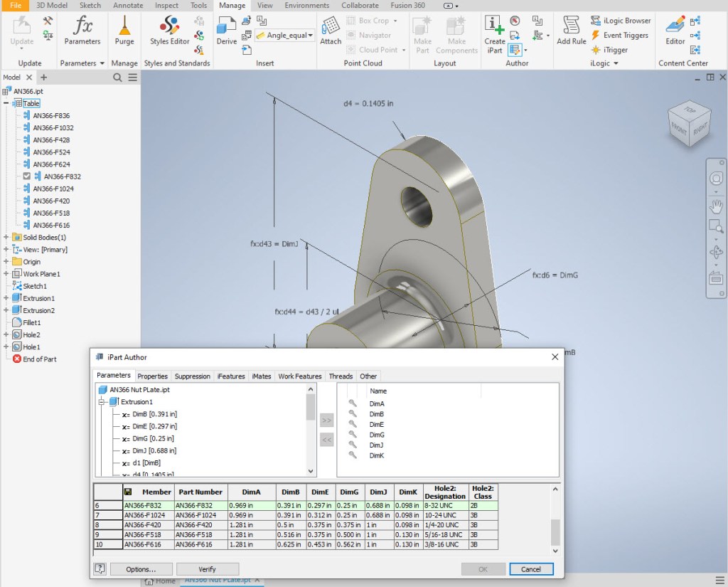Expand the Origin folder in the model browser
Viewport: 728px width, 587px height.
(6, 261)
